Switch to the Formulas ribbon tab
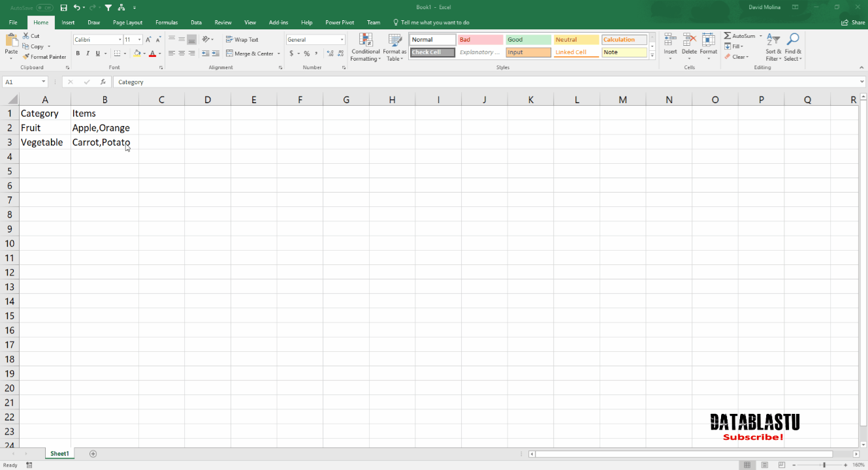This screenshot has width=868, height=470. coord(166,22)
